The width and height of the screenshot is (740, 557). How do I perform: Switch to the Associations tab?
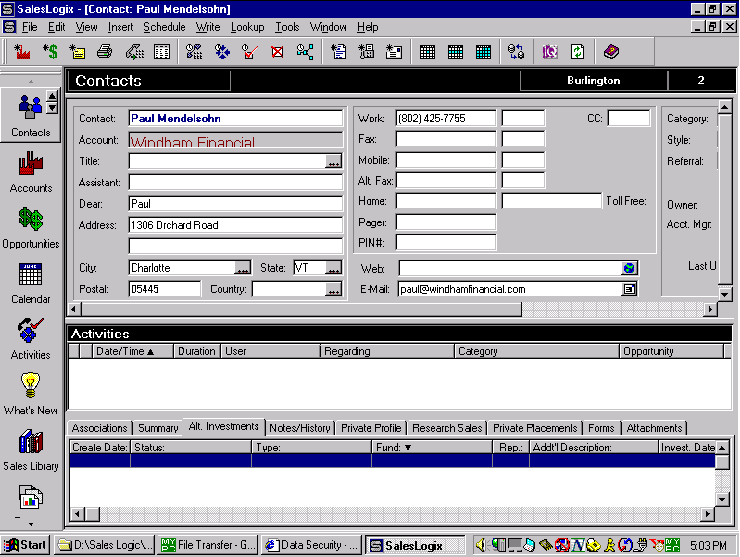pyautogui.click(x=100, y=428)
